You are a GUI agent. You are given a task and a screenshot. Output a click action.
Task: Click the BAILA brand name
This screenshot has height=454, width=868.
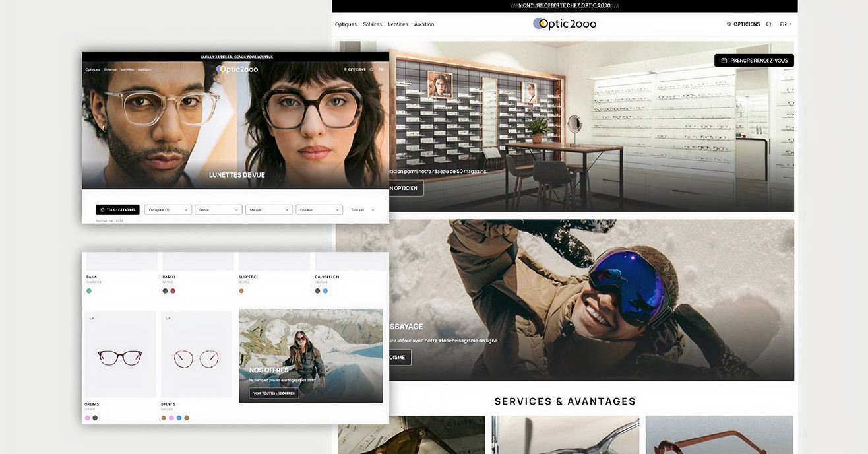pos(92,277)
